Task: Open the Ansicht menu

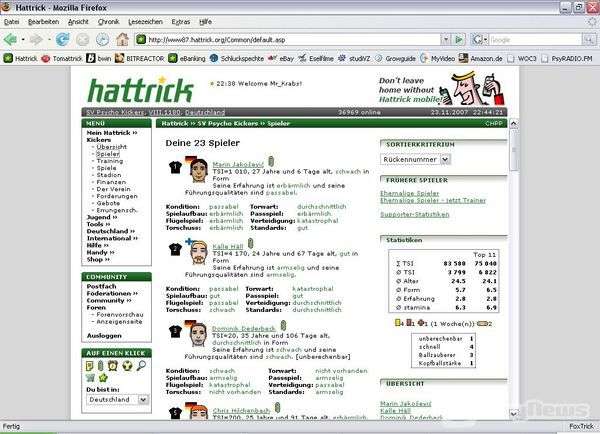Action: pos(78,22)
